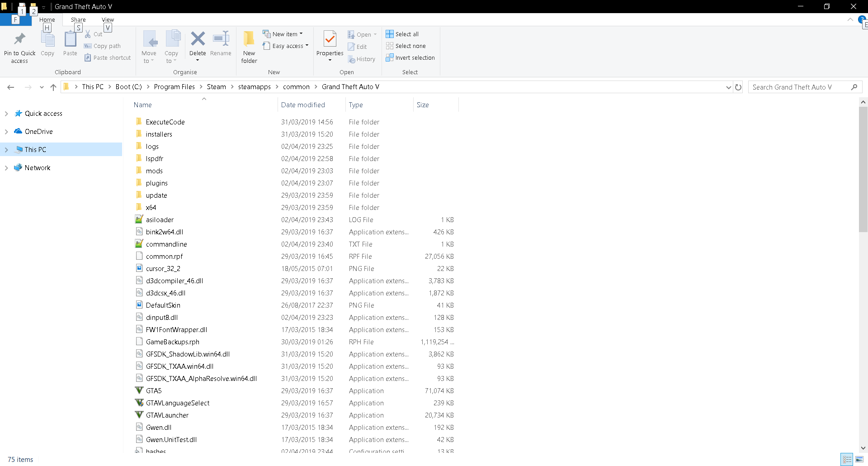868x466 pixels.
Task: Click the Select all icon
Action: 390,34
